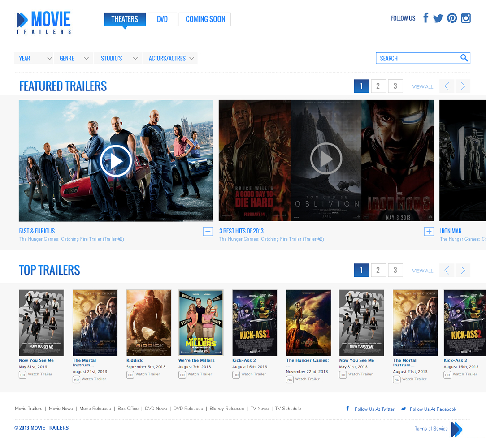486x448 pixels.
Task: Open the Iron Man featured image
Action: (x=462, y=160)
